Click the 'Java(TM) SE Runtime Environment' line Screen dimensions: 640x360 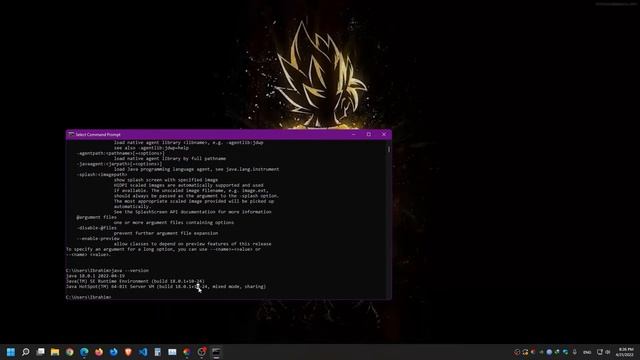[135, 281]
